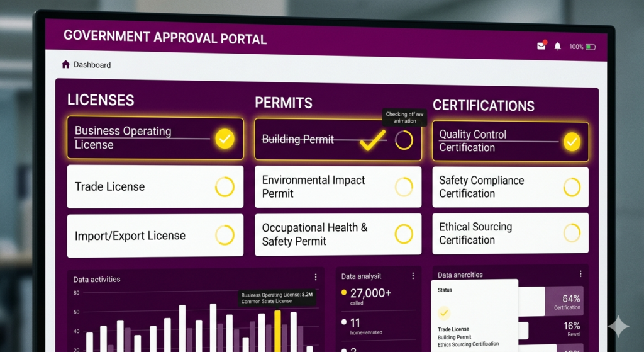The image size is (644, 352).
Task: Click the highlighted yellow chart bar
Action: 277,331
